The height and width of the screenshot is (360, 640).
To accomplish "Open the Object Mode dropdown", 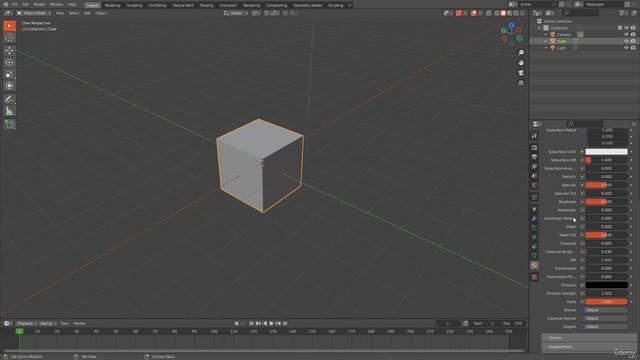I will pyautogui.click(x=34, y=13).
